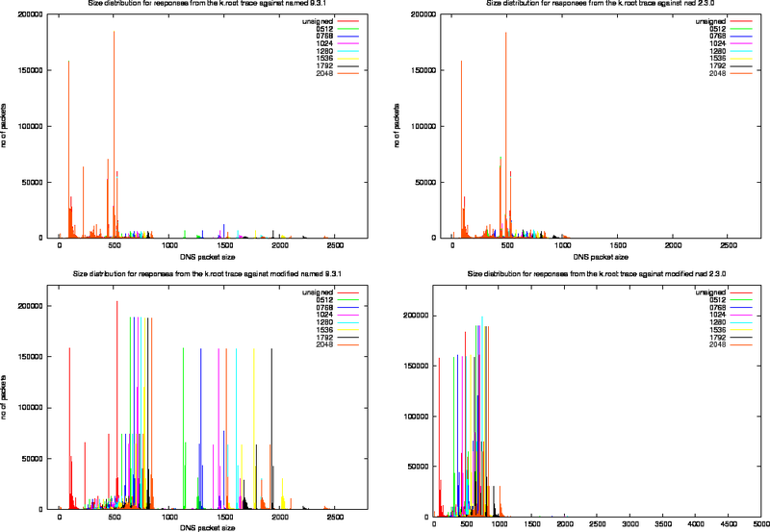Click yellow legend line in top-right plot
This screenshot has height=532, width=770.
click(x=740, y=59)
